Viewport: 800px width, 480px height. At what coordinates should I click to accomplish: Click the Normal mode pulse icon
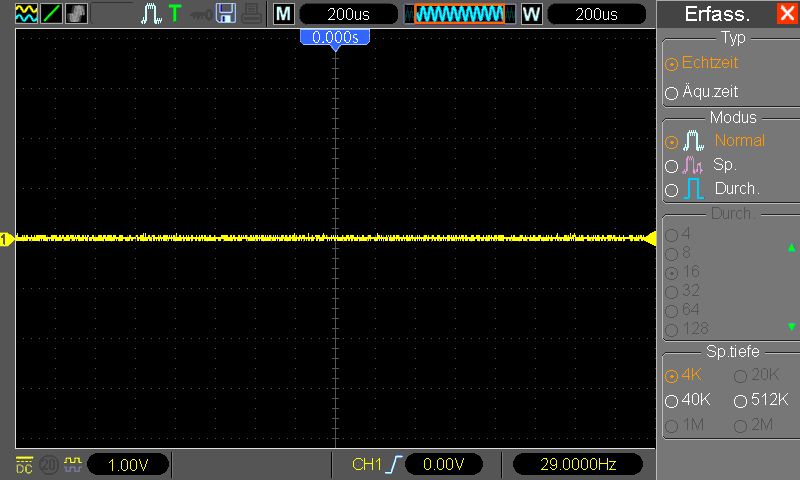(693, 140)
